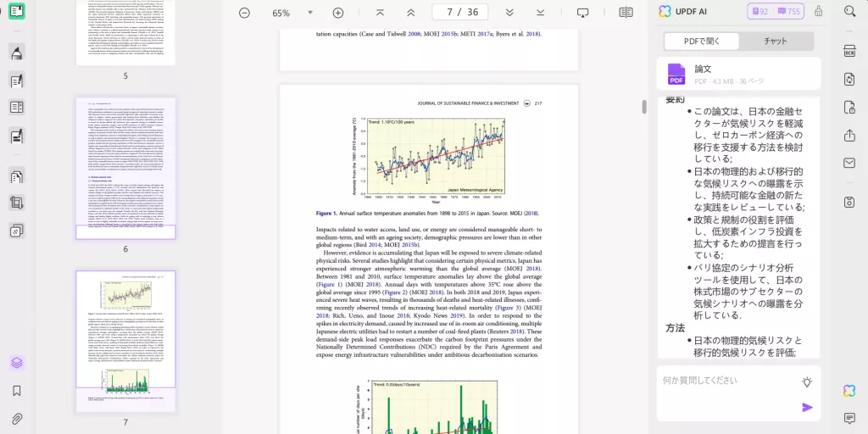This screenshot has width=868, height=434.
Task: Open the comments panel icon
Action: [x=849, y=418]
